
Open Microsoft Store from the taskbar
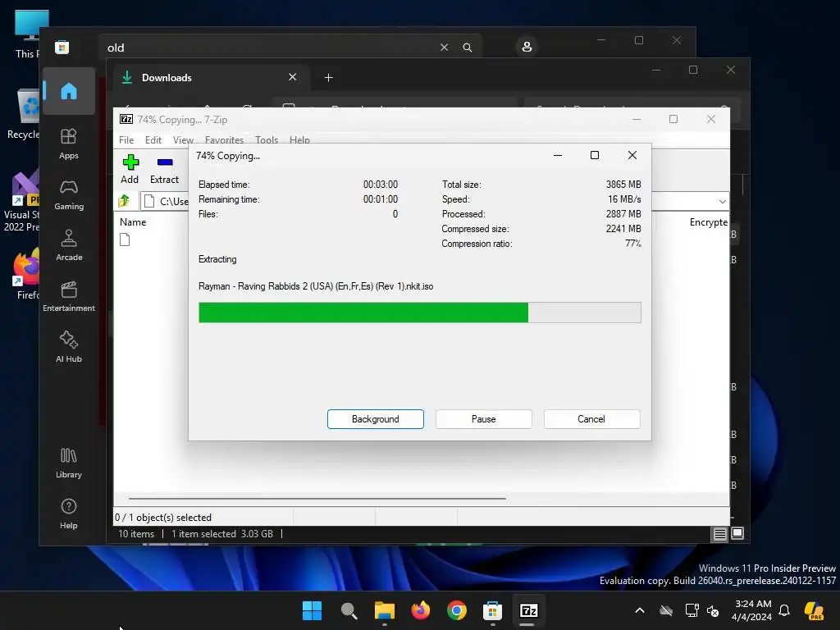[492, 610]
